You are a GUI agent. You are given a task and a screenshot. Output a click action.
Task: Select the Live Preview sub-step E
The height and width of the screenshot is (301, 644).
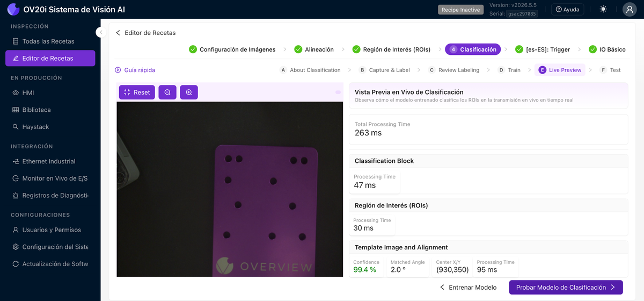(x=560, y=70)
